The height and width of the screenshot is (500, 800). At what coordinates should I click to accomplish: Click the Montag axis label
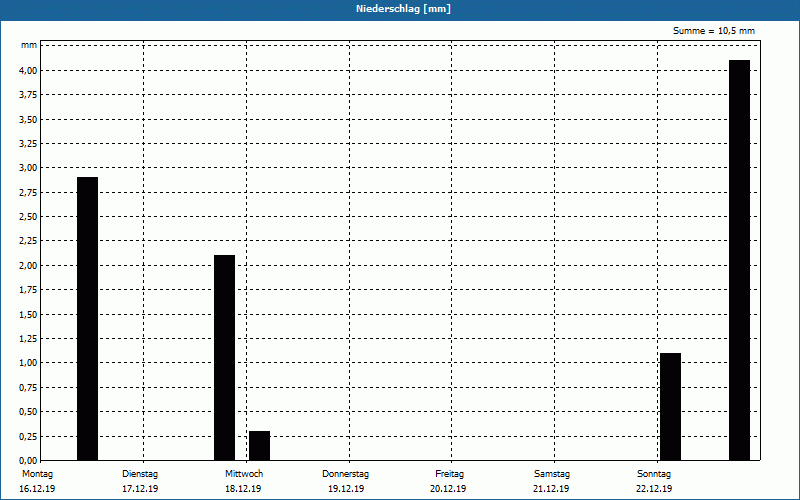tap(37, 474)
